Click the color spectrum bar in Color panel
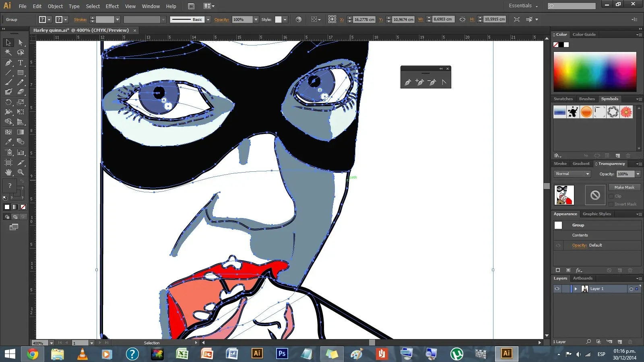644x362 pixels. coord(595,72)
